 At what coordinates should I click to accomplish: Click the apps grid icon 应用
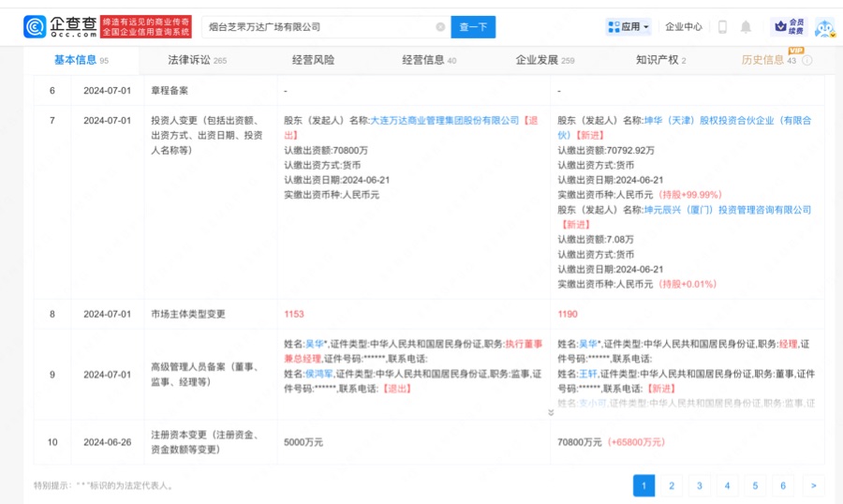pyautogui.click(x=614, y=27)
